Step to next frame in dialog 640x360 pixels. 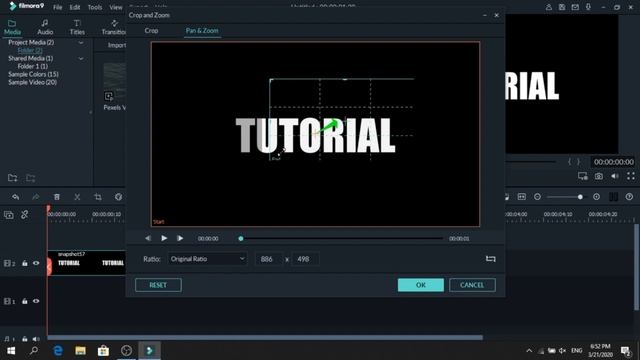[x=180, y=238]
